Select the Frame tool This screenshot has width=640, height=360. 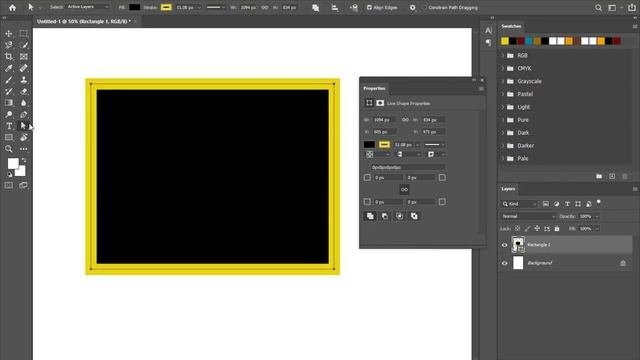(x=24, y=56)
